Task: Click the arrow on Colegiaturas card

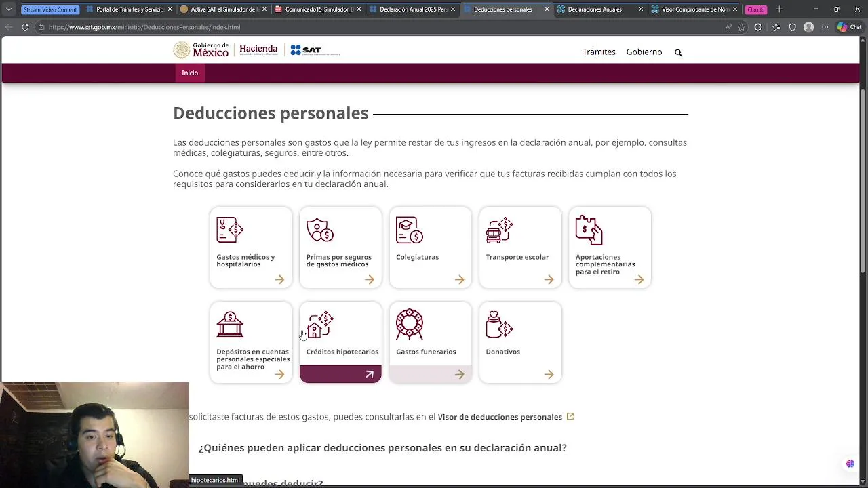Action: coord(459,279)
